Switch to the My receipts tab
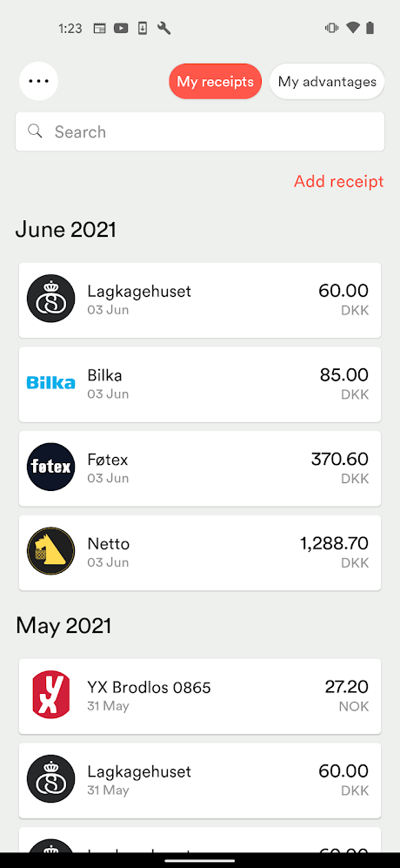 click(215, 81)
